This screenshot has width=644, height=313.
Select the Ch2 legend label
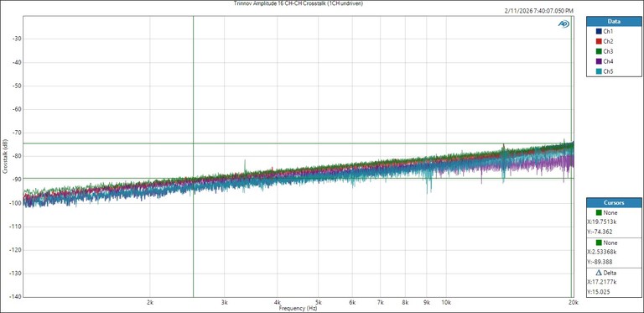click(608, 41)
